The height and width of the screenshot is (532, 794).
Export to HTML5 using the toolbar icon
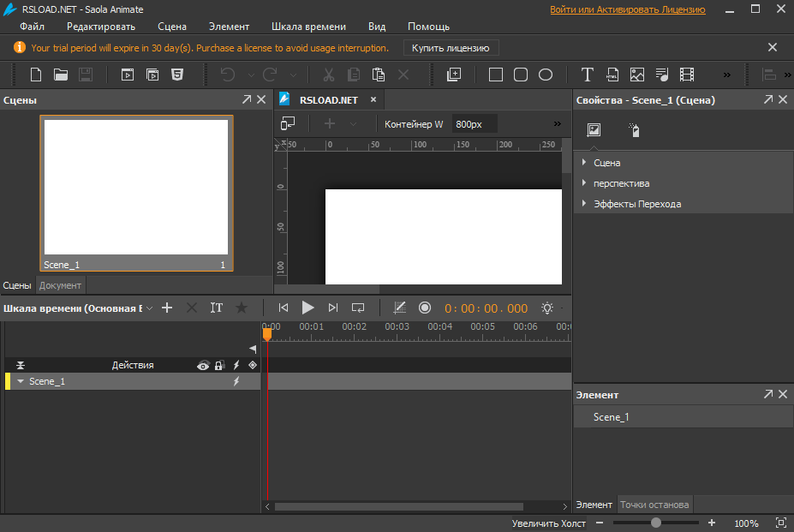pyautogui.click(x=176, y=75)
